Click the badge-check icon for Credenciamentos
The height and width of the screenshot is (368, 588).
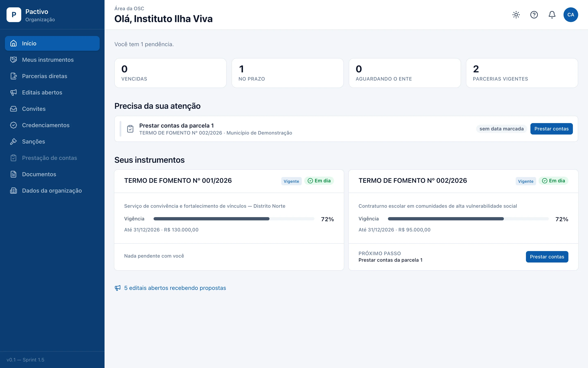pos(14,125)
